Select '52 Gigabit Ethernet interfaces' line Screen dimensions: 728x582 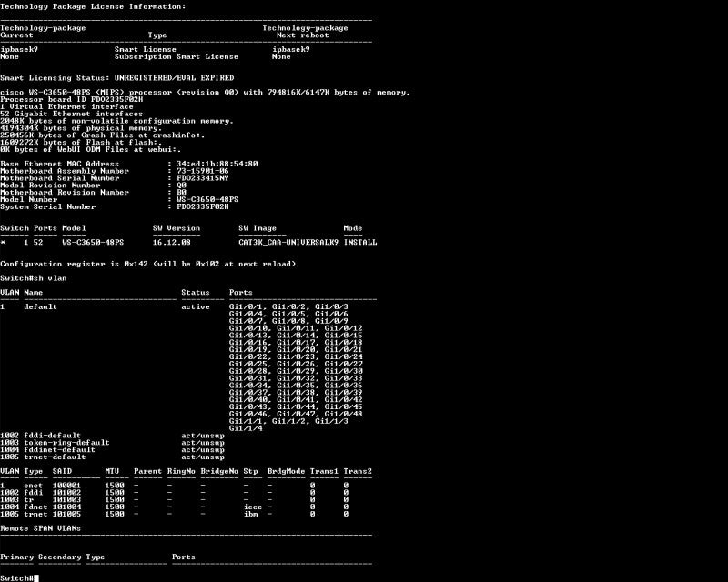[x=72, y=114]
